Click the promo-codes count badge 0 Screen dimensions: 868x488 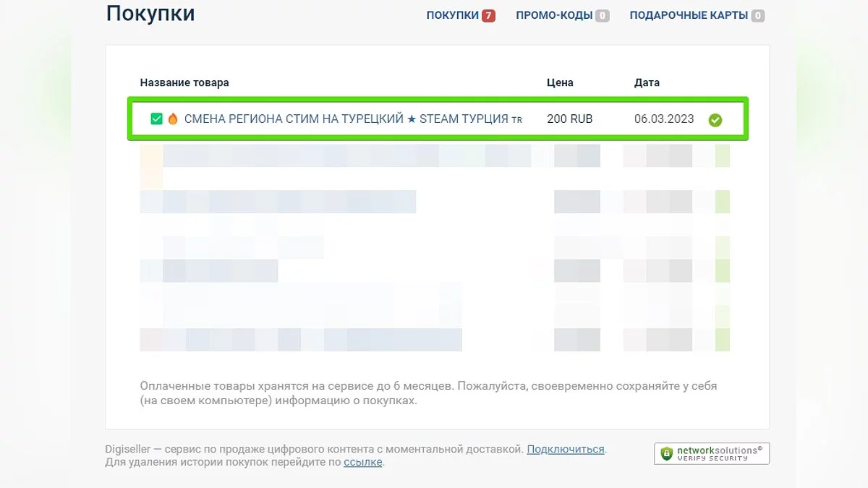tap(603, 15)
